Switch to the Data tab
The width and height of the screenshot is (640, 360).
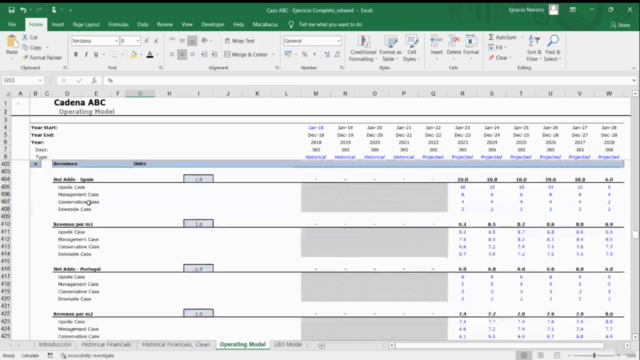click(x=142, y=24)
